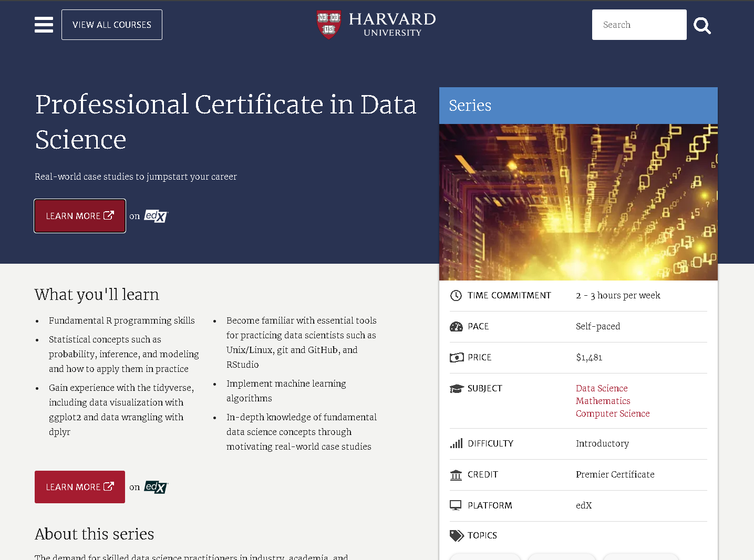Click View All Courses button
The width and height of the screenshot is (754, 560).
112,25
